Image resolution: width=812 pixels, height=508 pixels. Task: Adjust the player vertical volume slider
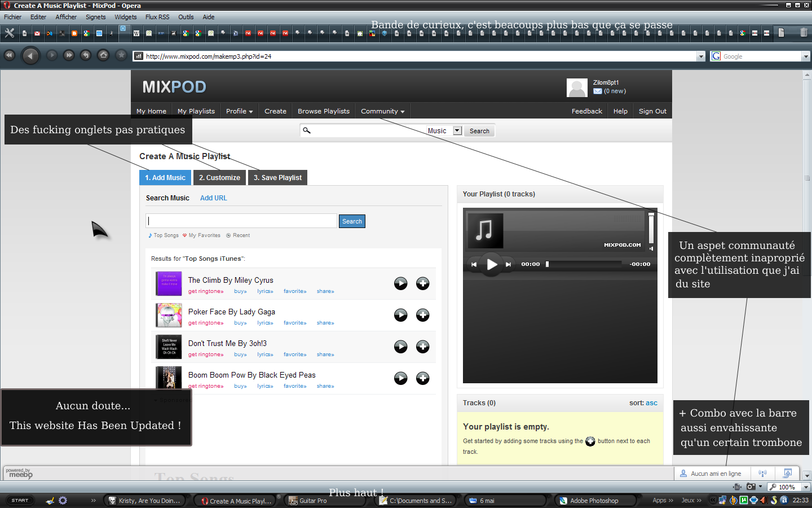point(651,228)
